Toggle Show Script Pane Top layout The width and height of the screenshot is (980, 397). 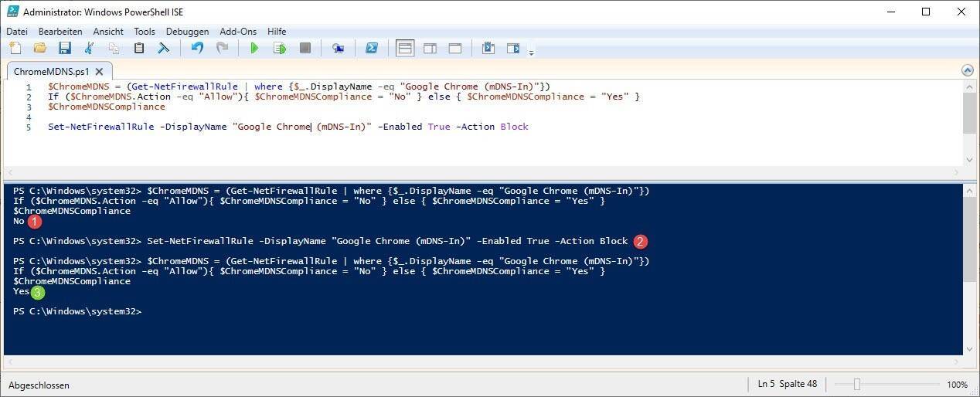click(x=404, y=48)
